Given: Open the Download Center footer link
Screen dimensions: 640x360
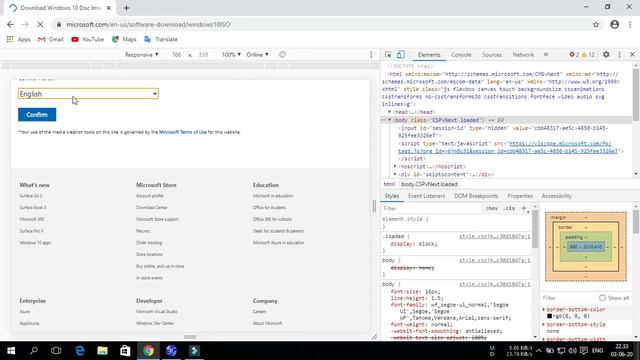Looking at the screenshot, I should coord(151,207).
